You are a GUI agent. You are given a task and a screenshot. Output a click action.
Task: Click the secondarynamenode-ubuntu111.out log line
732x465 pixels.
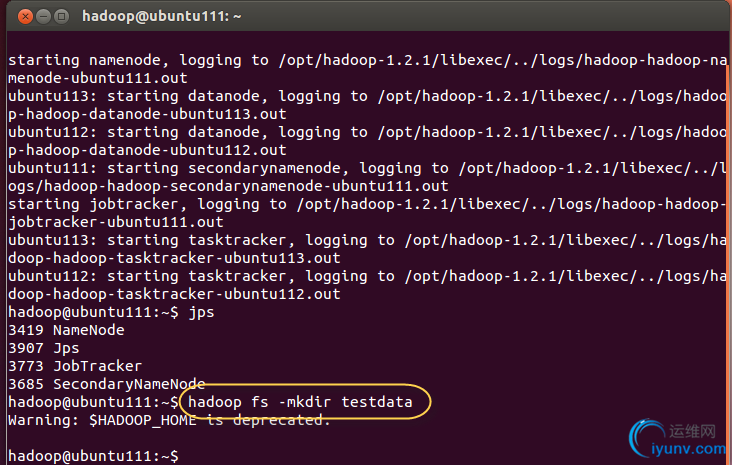228,186
